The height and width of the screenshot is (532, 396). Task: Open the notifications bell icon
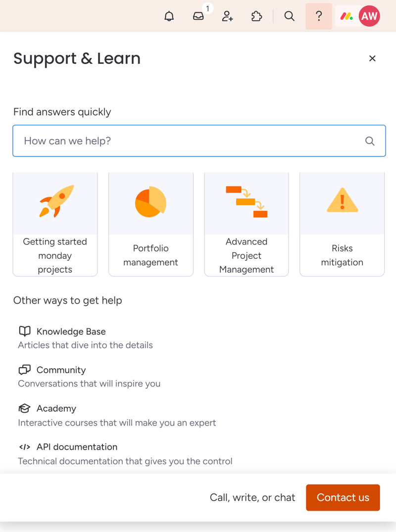[x=169, y=16]
